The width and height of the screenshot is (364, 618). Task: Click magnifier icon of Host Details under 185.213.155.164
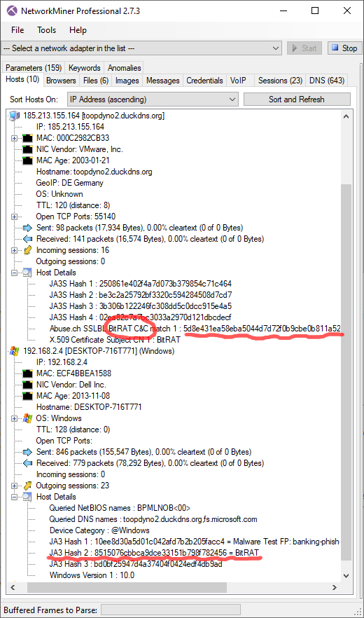click(x=27, y=273)
